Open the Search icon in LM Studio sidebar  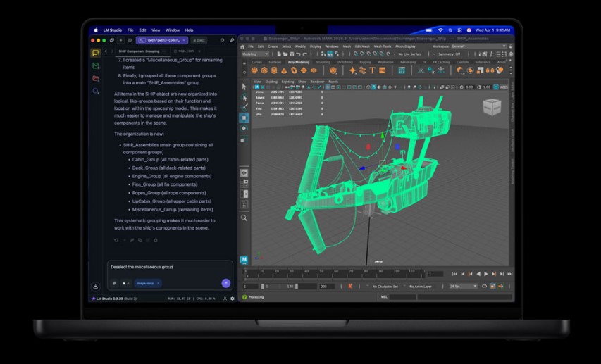tap(96, 92)
